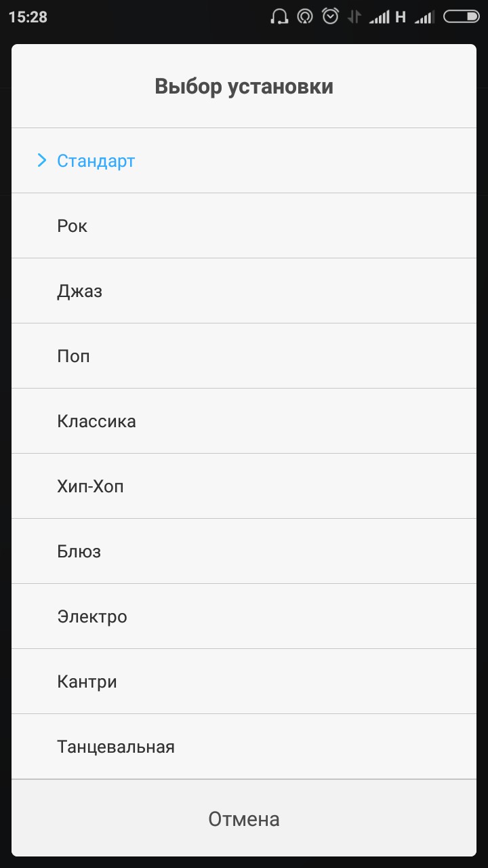Tap the second signal strength icon

tap(424, 18)
